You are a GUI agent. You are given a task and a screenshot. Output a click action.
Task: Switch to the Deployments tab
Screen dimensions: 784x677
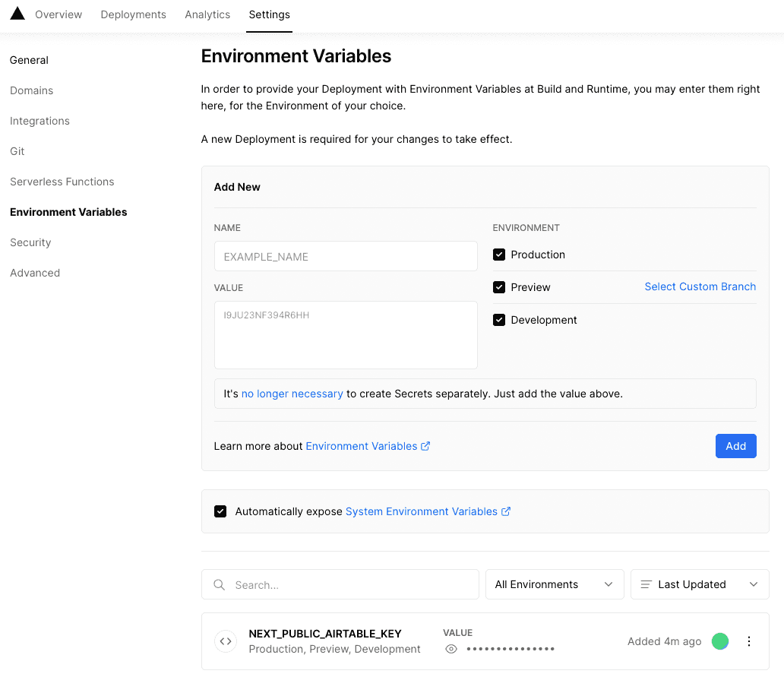[x=133, y=14]
